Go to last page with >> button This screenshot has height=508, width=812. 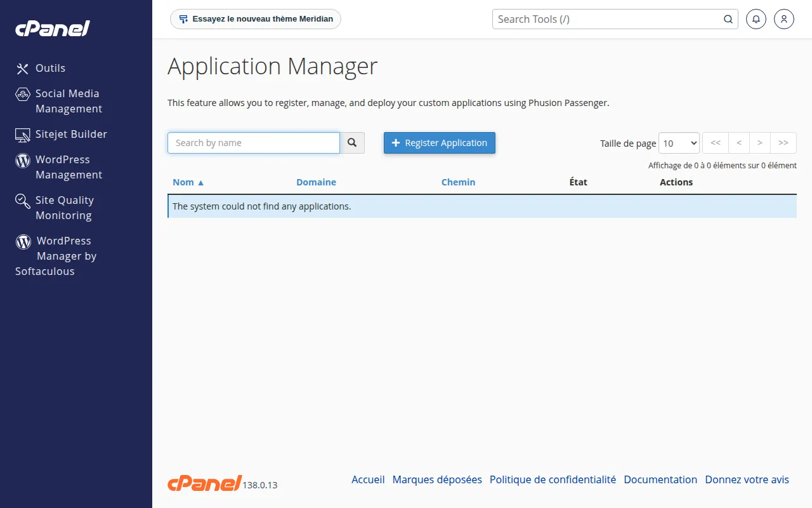[783, 143]
